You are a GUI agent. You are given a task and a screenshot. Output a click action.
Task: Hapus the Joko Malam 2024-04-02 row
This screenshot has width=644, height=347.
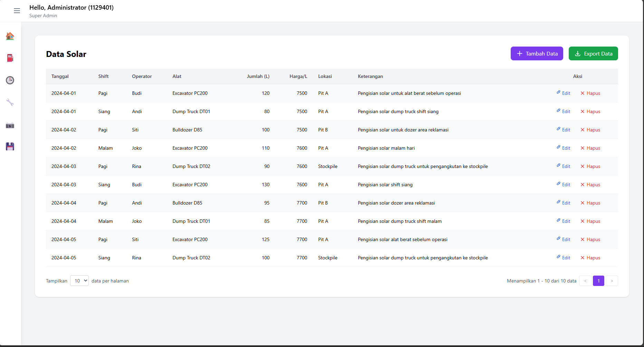point(590,148)
